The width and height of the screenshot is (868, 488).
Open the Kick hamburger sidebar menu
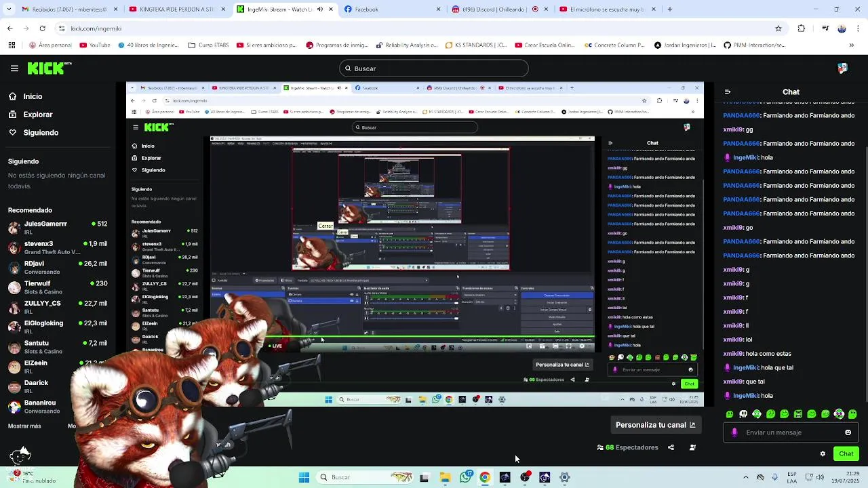[x=14, y=68]
